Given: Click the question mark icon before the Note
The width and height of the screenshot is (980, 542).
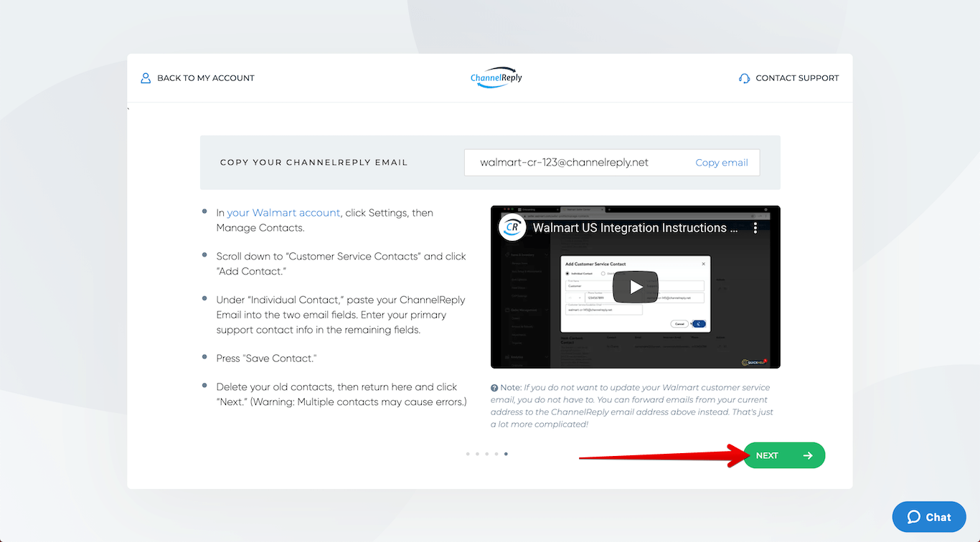Looking at the screenshot, I should click(494, 387).
